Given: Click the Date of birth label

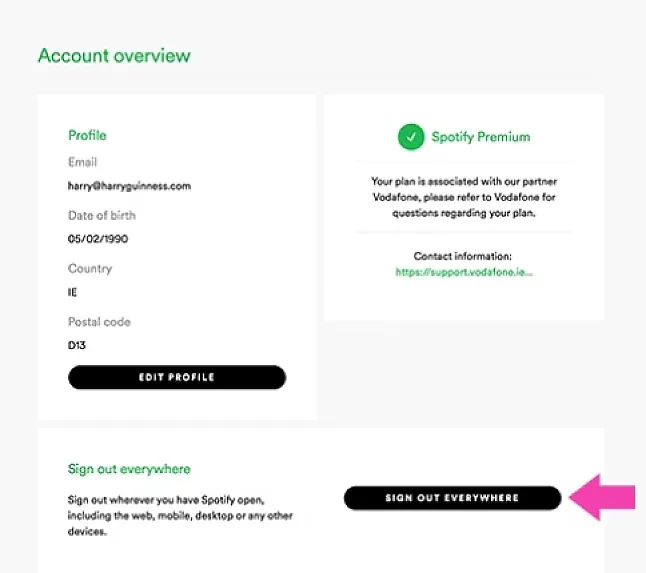Looking at the screenshot, I should pos(102,215).
